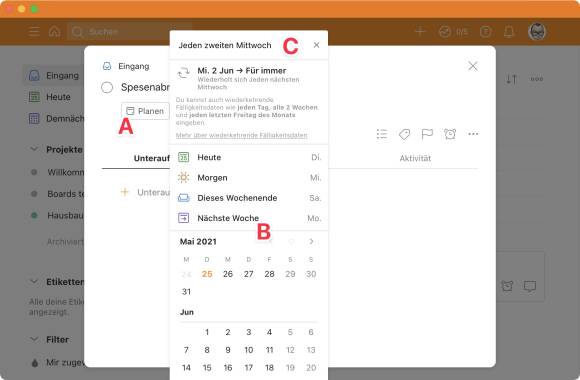The height and width of the screenshot is (380, 580).
Task: Click the Planen schedule button
Action: 145,111
